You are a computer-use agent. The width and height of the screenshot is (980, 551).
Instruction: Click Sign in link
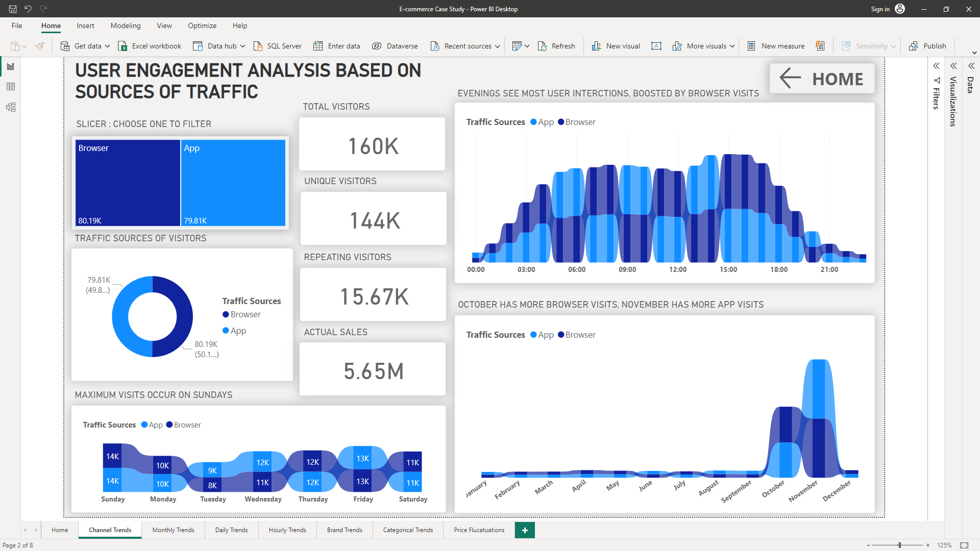tap(880, 9)
